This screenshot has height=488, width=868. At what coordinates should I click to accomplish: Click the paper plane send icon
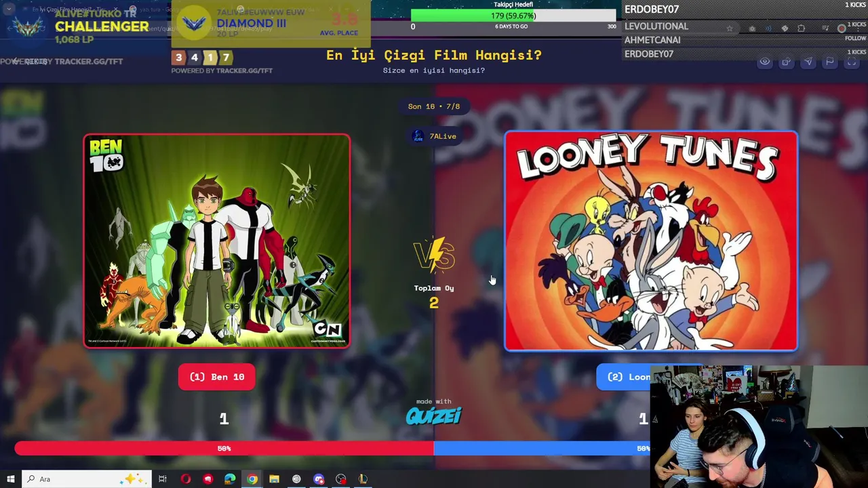pyautogui.click(x=808, y=62)
